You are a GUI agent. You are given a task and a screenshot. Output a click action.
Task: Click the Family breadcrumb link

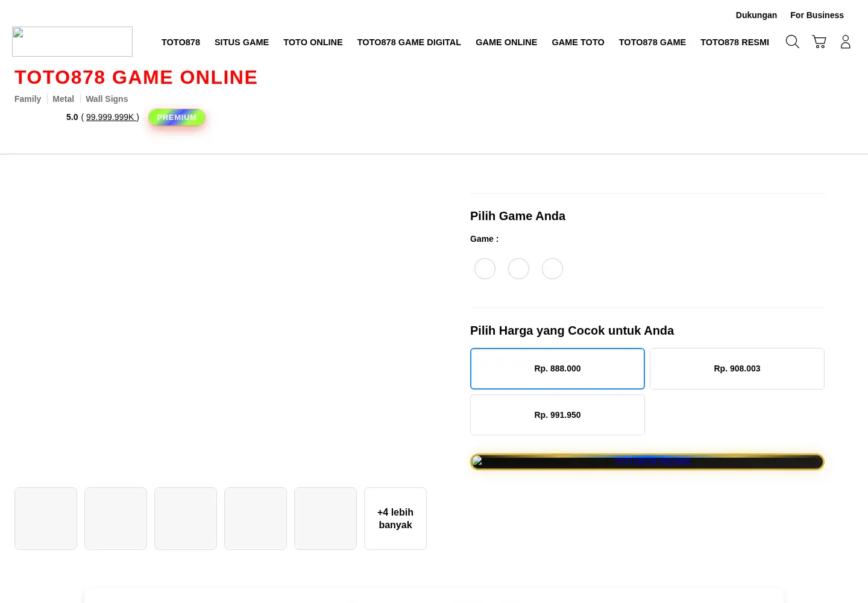[x=28, y=99]
